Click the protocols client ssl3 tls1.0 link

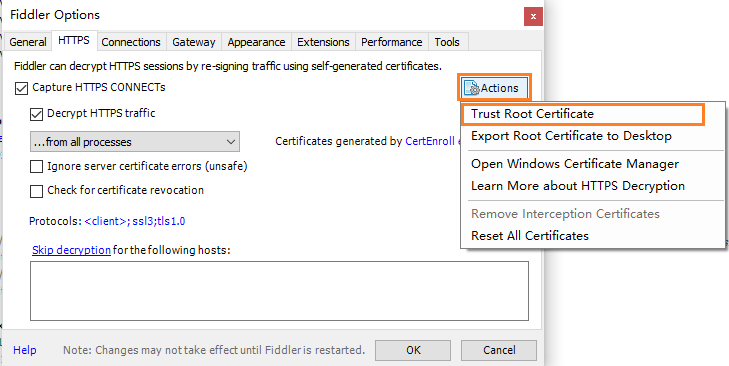point(135,221)
